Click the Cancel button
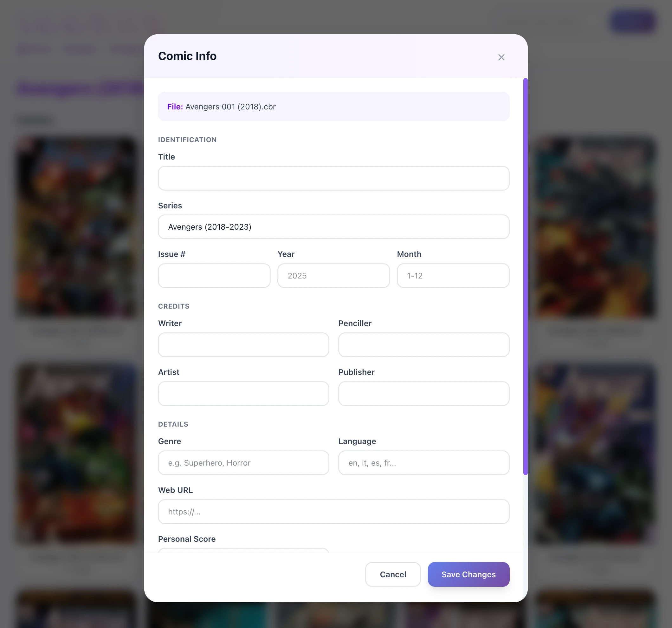The height and width of the screenshot is (628, 672). 392,574
